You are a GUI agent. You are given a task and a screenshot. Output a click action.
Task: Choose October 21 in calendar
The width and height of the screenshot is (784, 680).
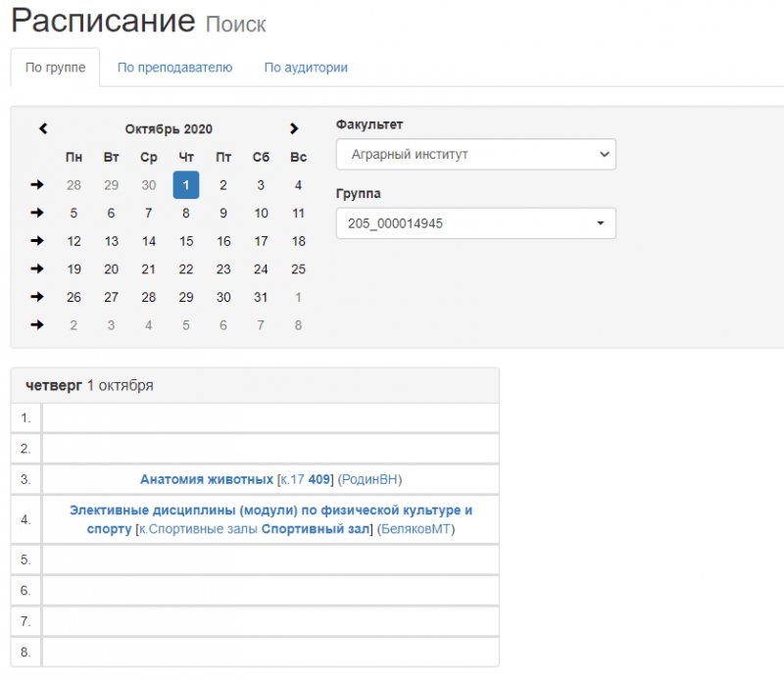(149, 269)
